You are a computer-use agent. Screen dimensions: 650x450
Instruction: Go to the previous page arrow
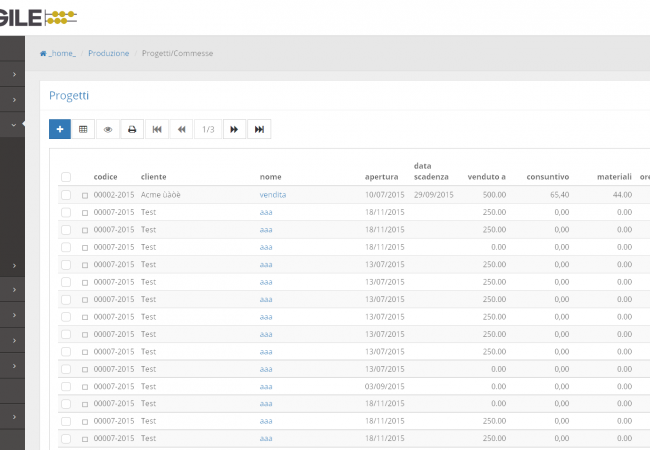[x=182, y=129]
